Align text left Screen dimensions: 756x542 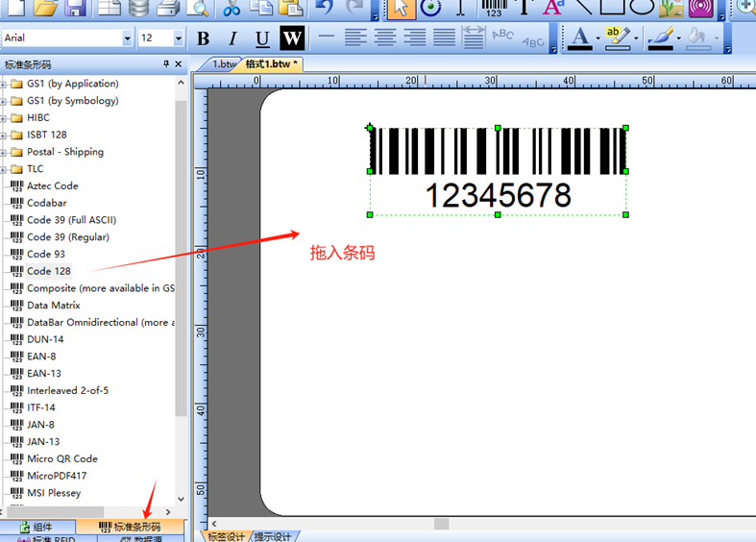click(355, 37)
